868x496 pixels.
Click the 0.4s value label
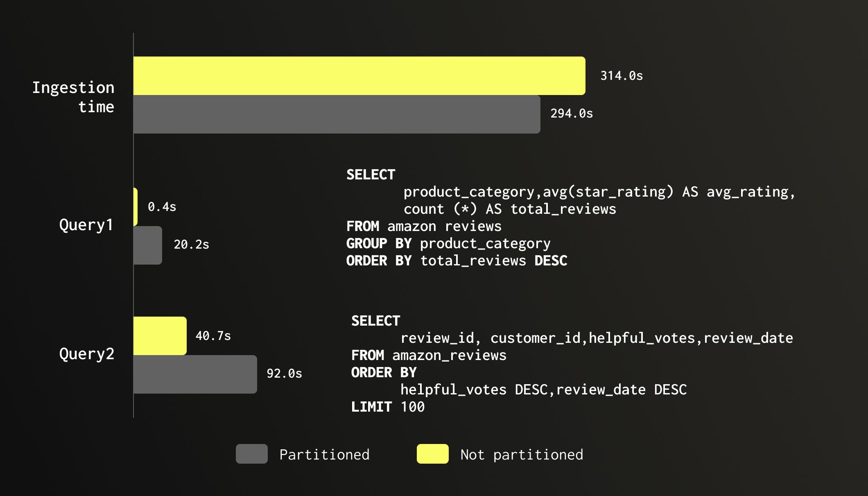(162, 207)
